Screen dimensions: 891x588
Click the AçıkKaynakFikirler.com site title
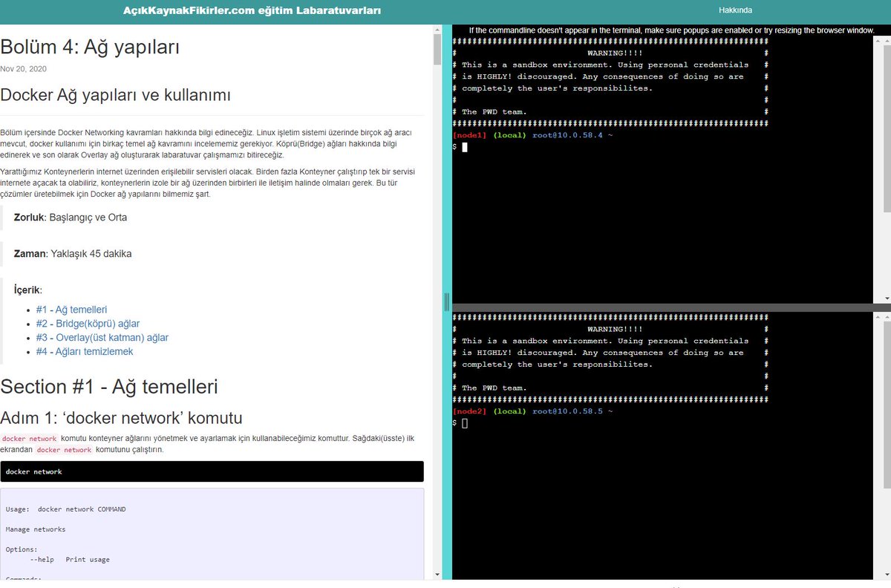click(x=252, y=10)
